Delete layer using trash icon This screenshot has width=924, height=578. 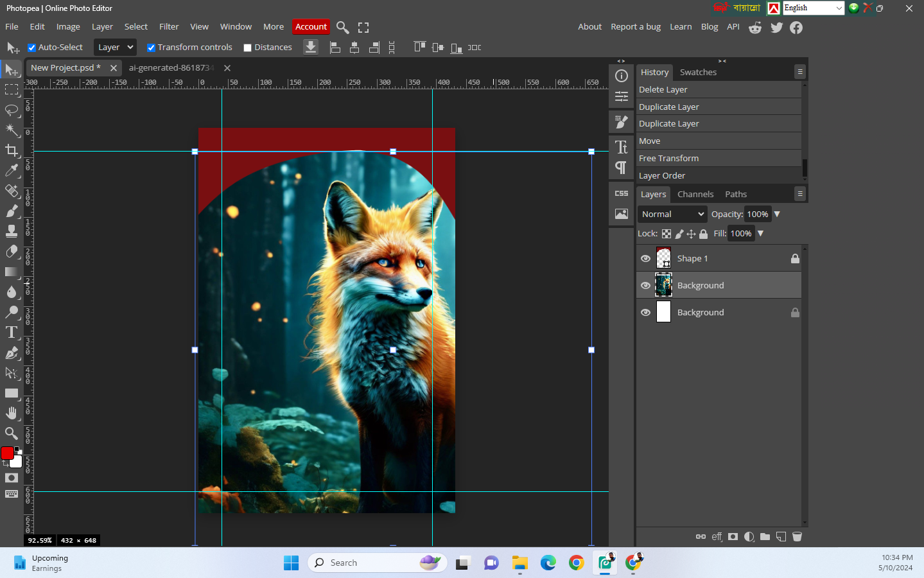coord(797,537)
